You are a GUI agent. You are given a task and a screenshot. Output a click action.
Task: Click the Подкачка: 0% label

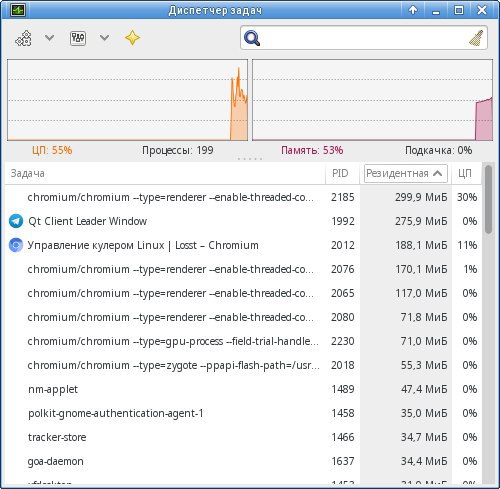coord(438,150)
